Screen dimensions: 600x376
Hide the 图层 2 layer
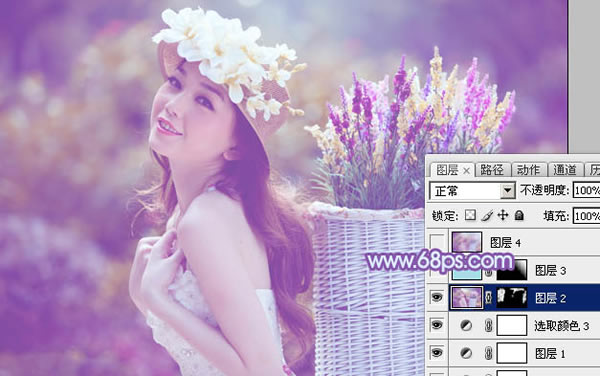coord(437,297)
